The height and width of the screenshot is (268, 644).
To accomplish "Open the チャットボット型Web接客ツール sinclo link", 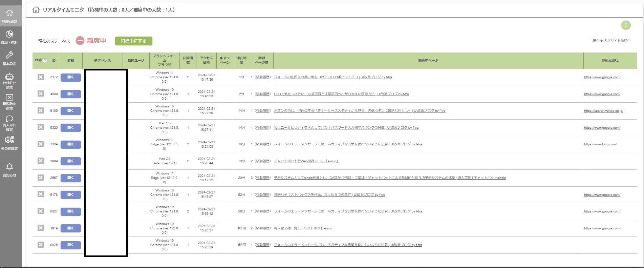I will [306, 161].
